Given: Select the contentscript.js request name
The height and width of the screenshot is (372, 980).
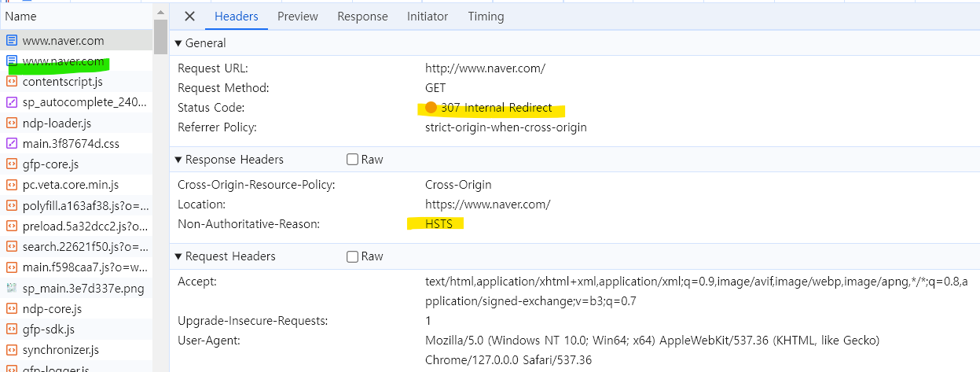Looking at the screenshot, I should [x=63, y=82].
